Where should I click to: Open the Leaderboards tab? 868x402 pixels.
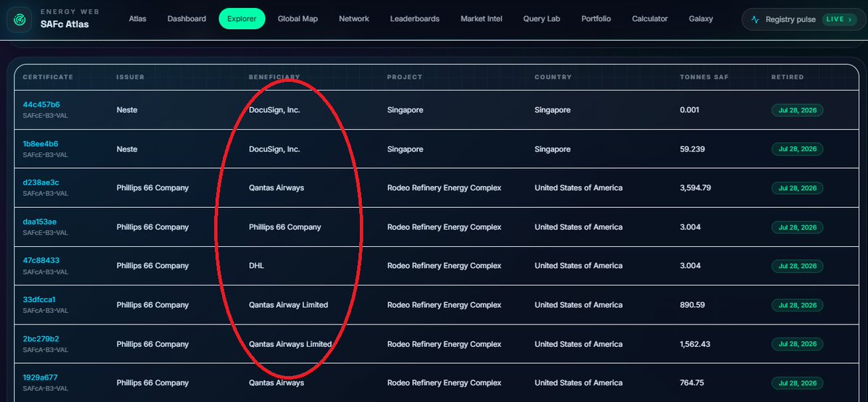[x=415, y=19]
